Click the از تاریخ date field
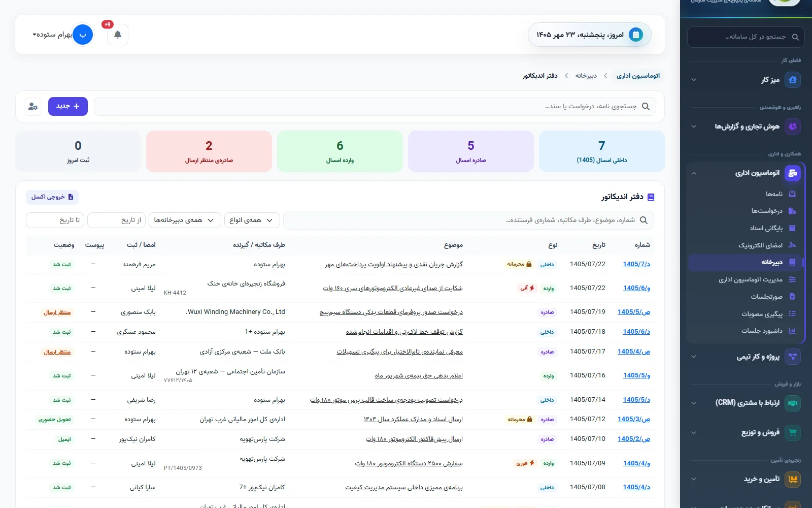Image resolution: width=812 pixels, height=508 pixels. click(x=116, y=220)
